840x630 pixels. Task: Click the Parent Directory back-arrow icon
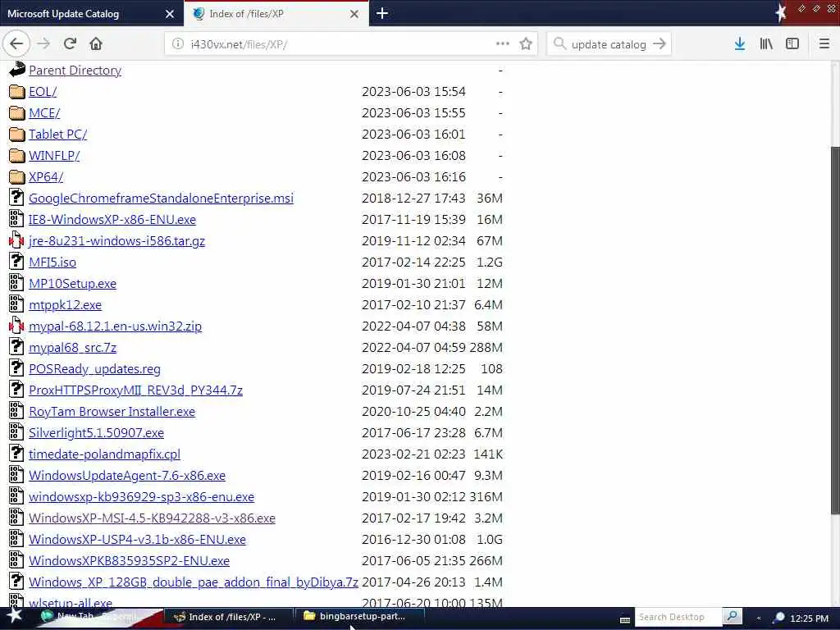(x=17, y=69)
